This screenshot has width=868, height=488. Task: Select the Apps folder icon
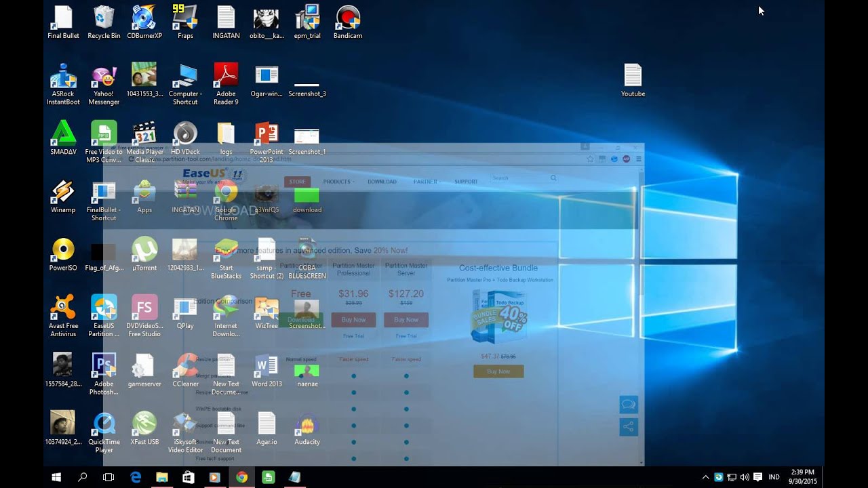pos(144,197)
